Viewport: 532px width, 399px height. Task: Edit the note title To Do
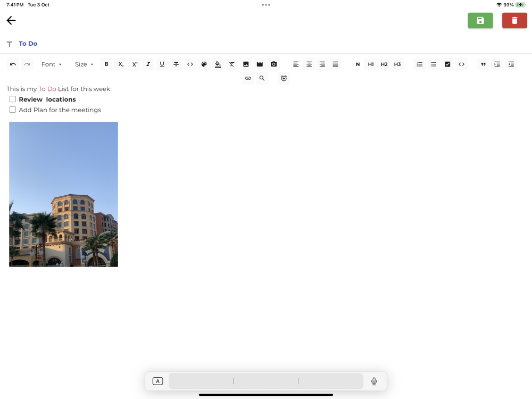tap(28, 44)
